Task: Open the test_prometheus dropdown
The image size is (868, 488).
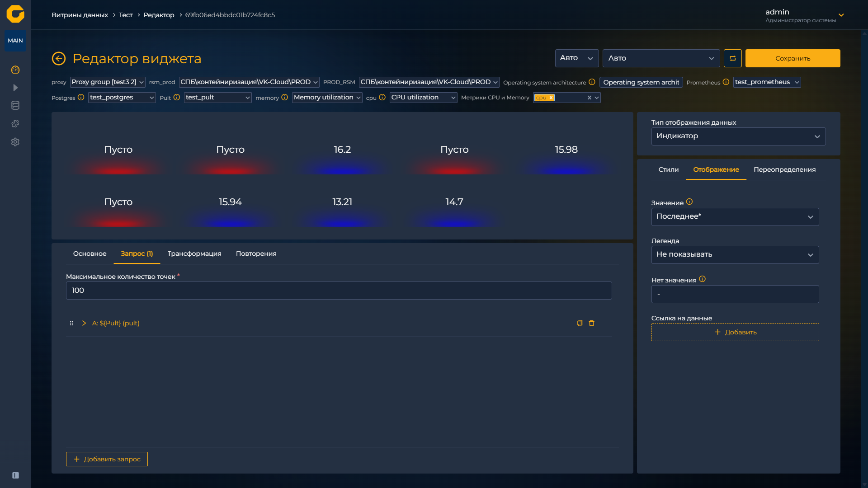Action: point(767,82)
